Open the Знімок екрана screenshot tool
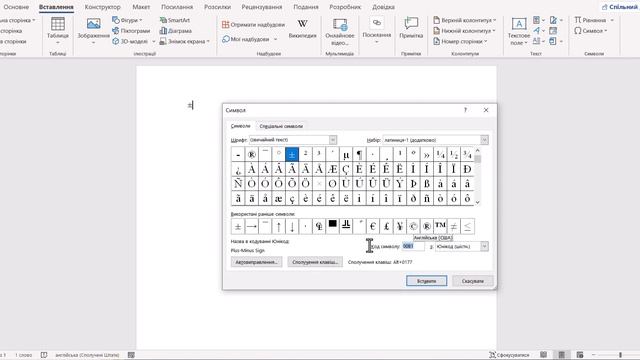 [184, 41]
